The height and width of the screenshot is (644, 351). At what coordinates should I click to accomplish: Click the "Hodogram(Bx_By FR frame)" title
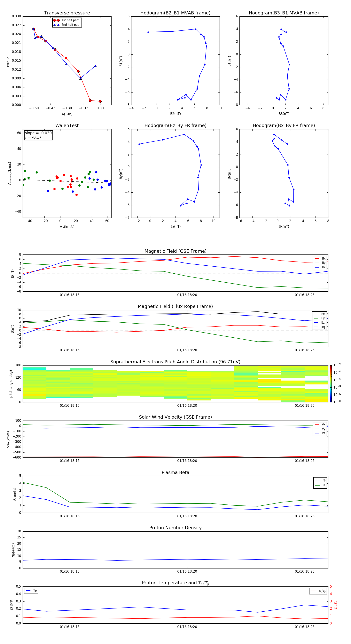pyautogui.click(x=284, y=125)
